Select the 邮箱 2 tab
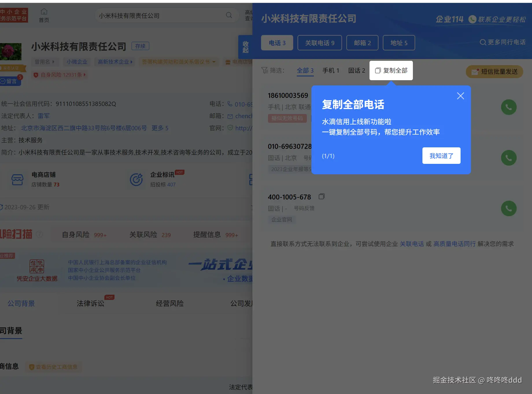The height and width of the screenshot is (394, 532). (362, 43)
